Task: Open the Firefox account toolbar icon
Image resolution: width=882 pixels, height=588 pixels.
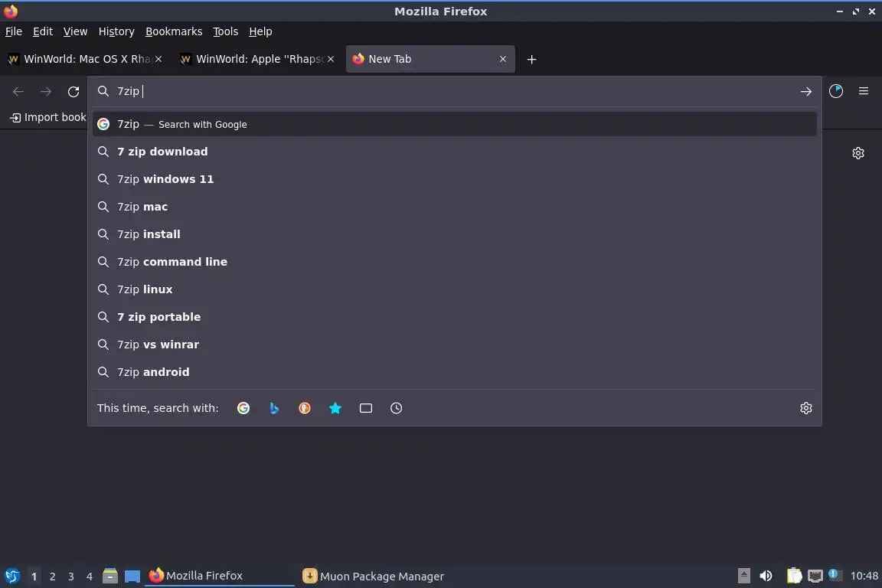Action: click(836, 91)
